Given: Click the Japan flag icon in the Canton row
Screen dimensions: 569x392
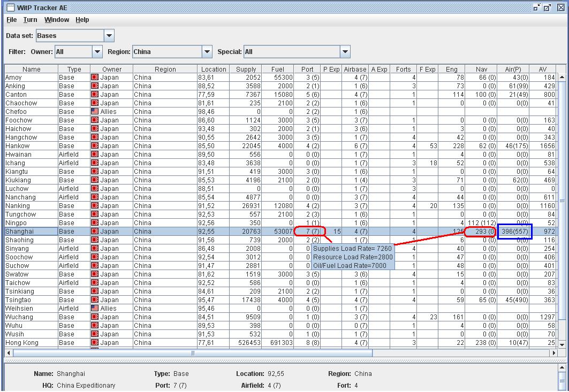Looking at the screenshot, I should (95, 95).
